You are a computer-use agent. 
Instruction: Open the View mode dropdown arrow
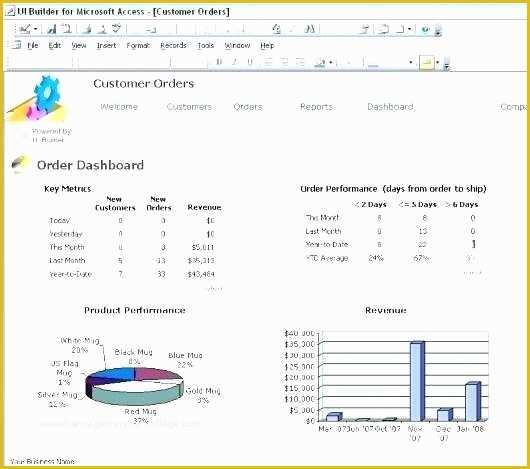point(35,29)
